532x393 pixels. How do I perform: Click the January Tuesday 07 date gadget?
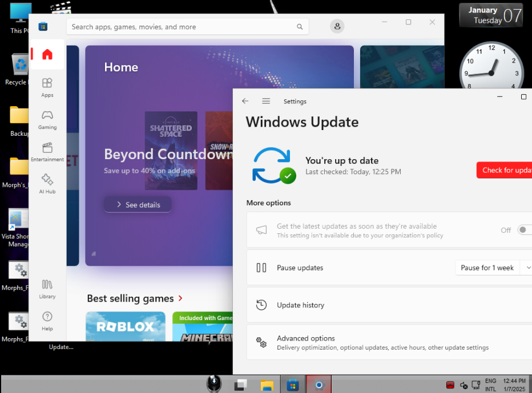coord(490,15)
